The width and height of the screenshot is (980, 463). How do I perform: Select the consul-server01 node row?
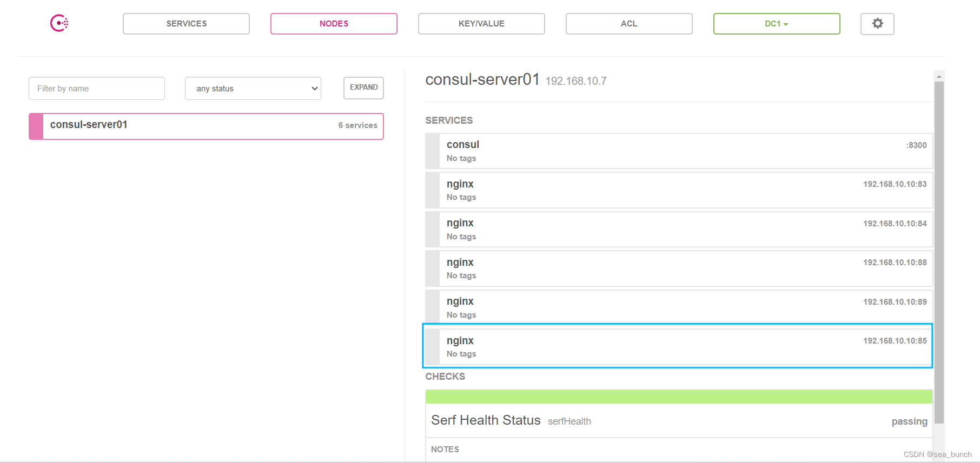pos(206,126)
